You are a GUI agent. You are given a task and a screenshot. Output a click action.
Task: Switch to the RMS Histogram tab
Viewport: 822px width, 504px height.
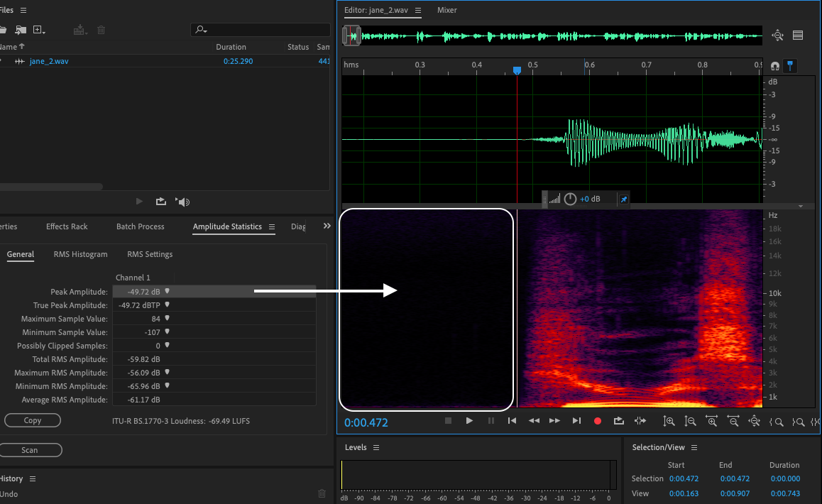82,254
